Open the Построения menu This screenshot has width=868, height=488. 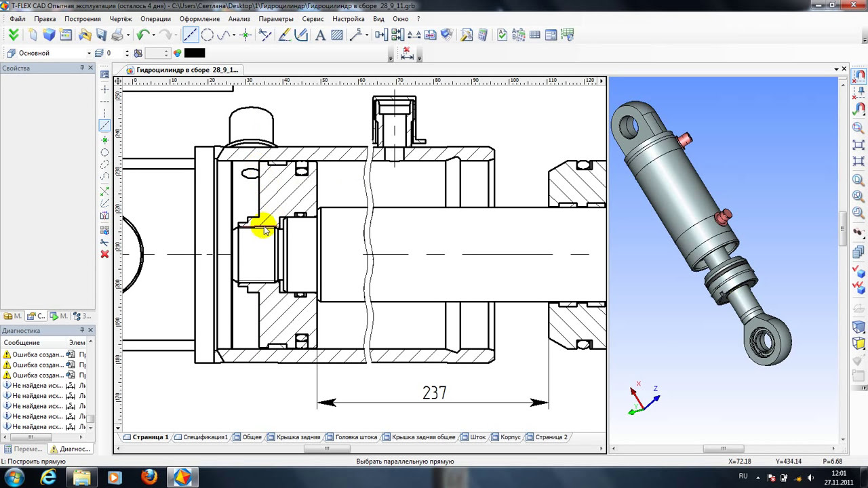tap(83, 19)
